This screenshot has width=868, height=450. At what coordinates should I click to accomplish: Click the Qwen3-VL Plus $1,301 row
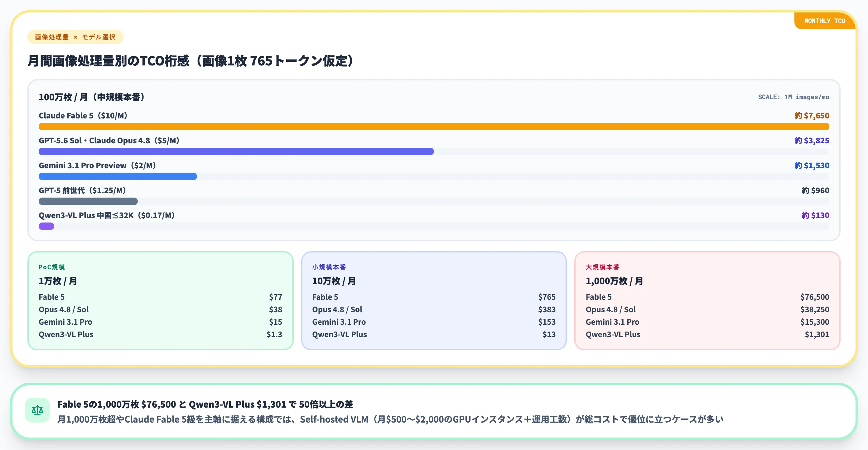tap(707, 334)
